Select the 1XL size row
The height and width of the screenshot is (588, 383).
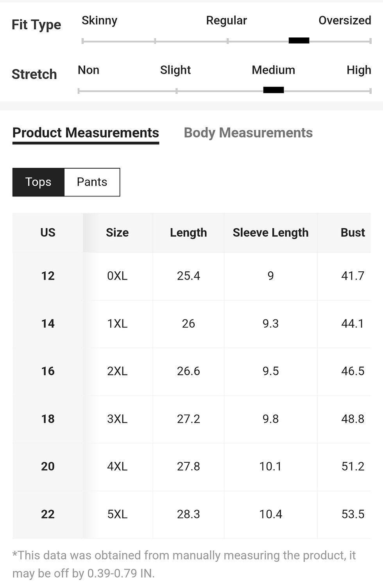click(191, 324)
